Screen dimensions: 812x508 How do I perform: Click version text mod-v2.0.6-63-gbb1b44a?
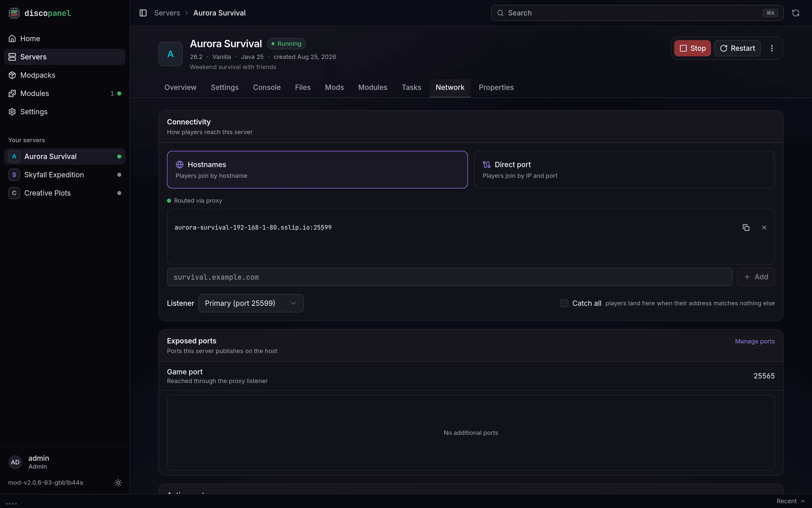[46, 482]
